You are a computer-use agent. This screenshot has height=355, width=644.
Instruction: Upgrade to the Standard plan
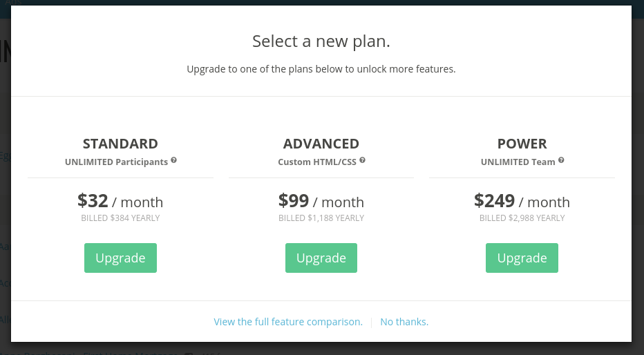[x=120, y=258]
